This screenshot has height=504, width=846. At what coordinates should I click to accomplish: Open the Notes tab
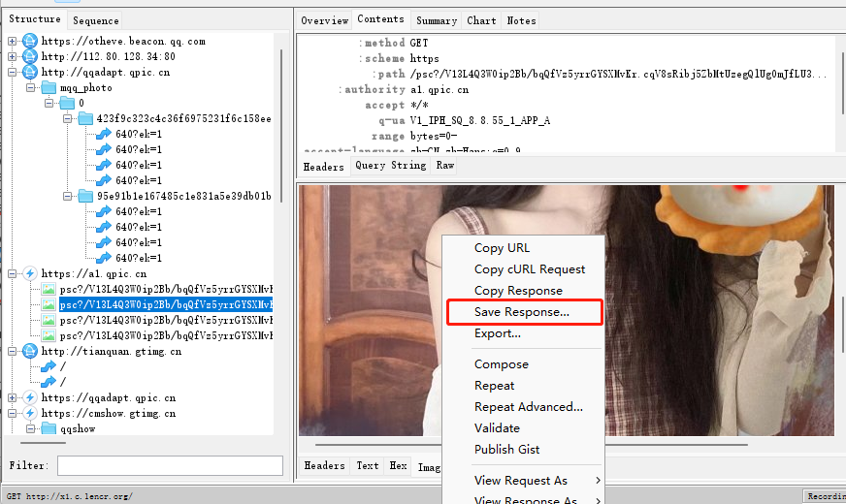521,20
